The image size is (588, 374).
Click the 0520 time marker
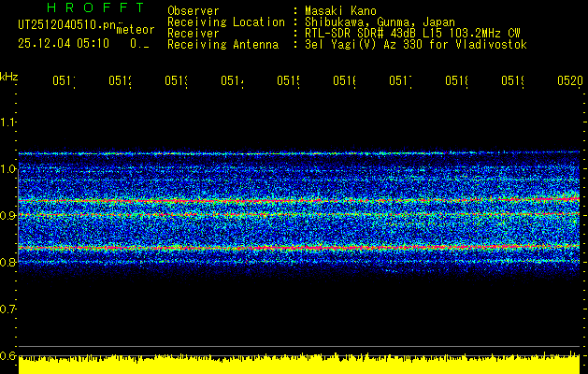point(570,80)
